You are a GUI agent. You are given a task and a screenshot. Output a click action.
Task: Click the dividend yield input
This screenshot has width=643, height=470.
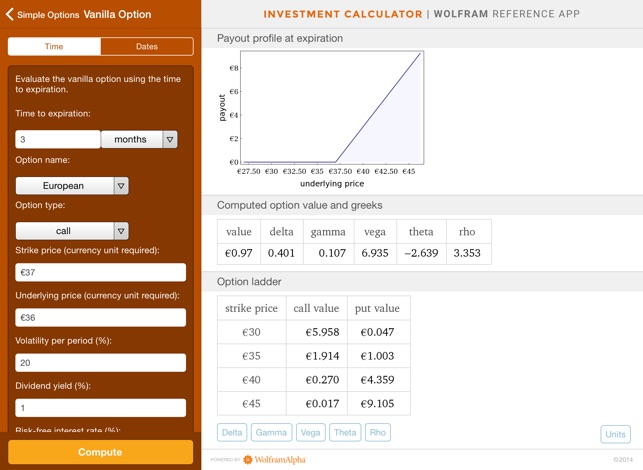[x=100, y=408]
